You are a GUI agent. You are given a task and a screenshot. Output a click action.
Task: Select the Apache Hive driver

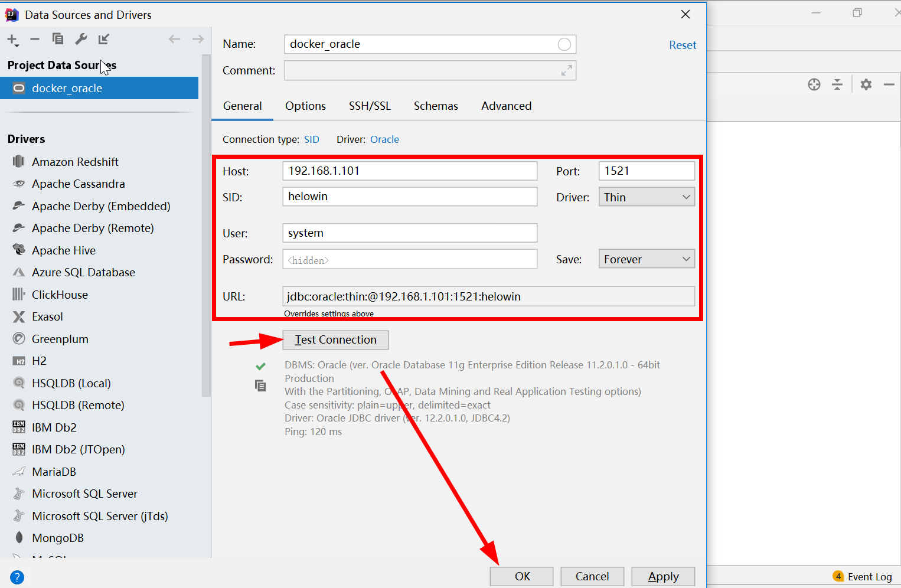tap(64, 250)
